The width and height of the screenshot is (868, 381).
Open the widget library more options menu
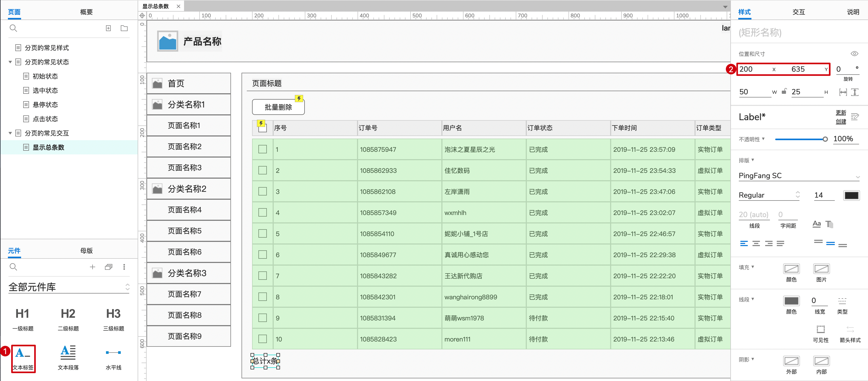pos(124,267)
